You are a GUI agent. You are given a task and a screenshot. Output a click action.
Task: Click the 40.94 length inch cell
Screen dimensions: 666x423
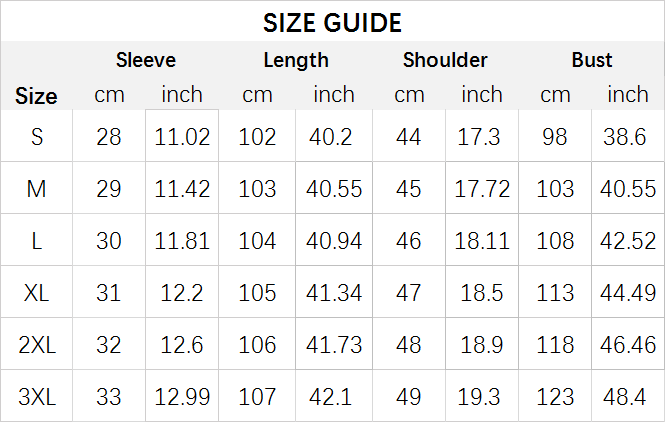334,241
